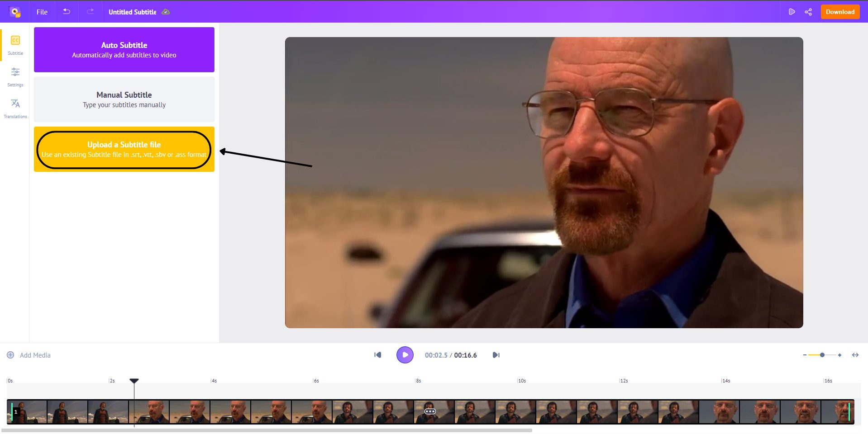Open the share options icon

click(x=808, y=12)
